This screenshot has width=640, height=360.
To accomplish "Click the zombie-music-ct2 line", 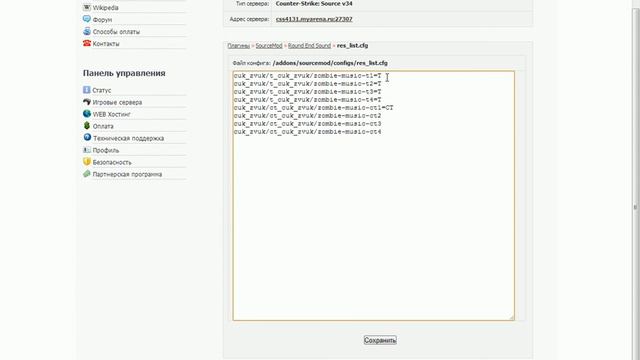I will tap(307, 116).
